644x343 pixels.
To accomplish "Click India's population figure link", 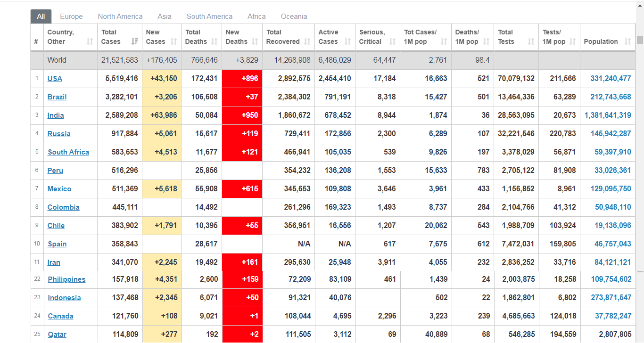I will tap(608, 115).
